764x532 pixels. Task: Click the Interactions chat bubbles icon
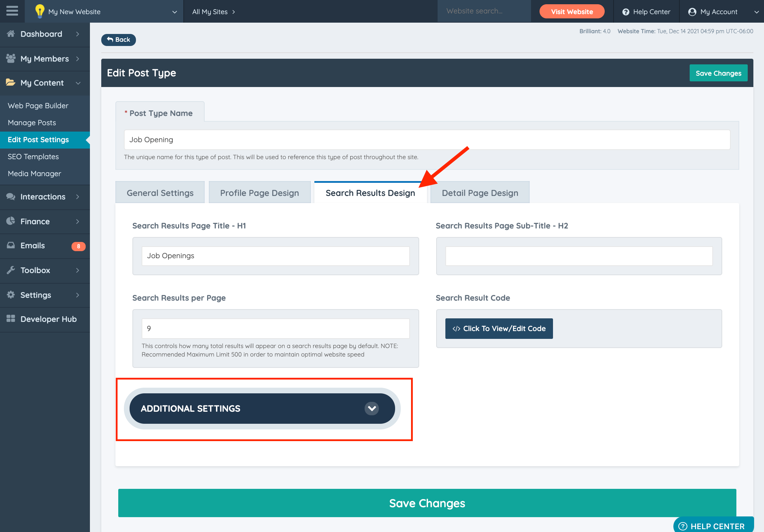pyautogui.click(x=11, y=197)
